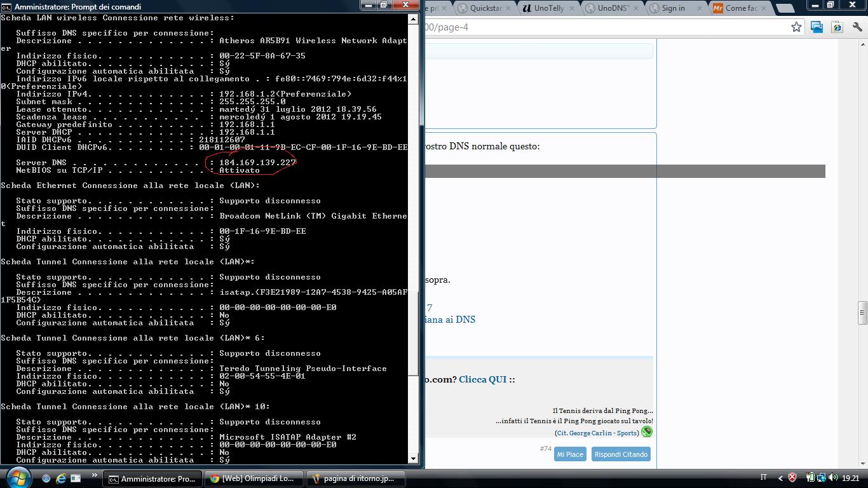868x488 pixels.
Task: Close the Quickstar tab
Action: click(x=507, y=8)
